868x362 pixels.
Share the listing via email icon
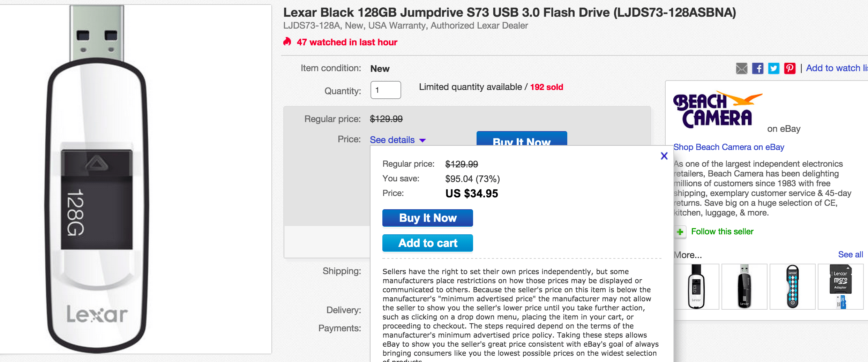pos(741,68)
